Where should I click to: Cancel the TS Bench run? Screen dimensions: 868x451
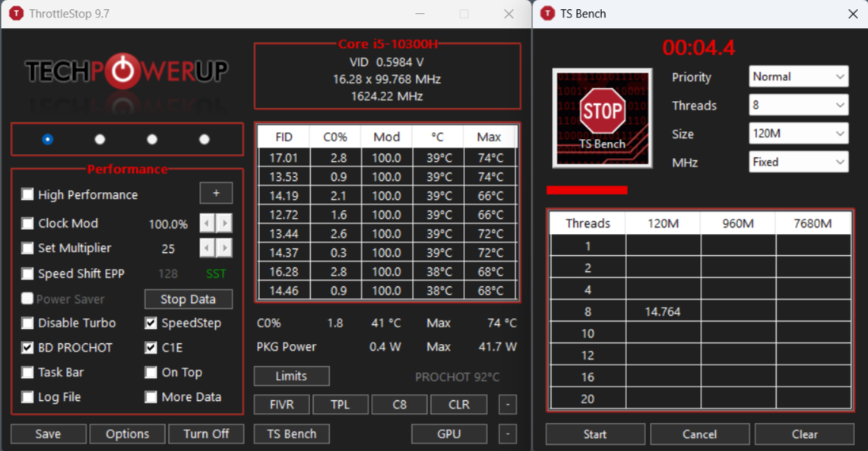[700, 434]
